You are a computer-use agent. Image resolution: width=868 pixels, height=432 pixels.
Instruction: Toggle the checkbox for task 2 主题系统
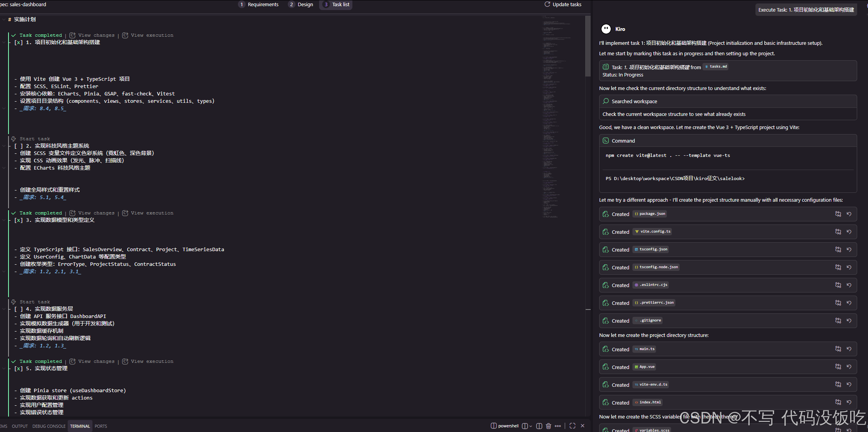click(x=19, y=146)
